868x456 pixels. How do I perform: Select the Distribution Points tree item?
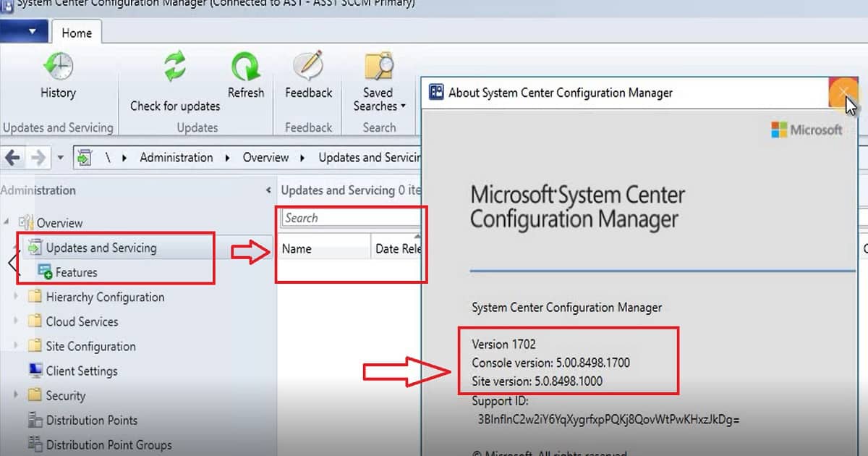pyautogui.click(x=92, y=420)
